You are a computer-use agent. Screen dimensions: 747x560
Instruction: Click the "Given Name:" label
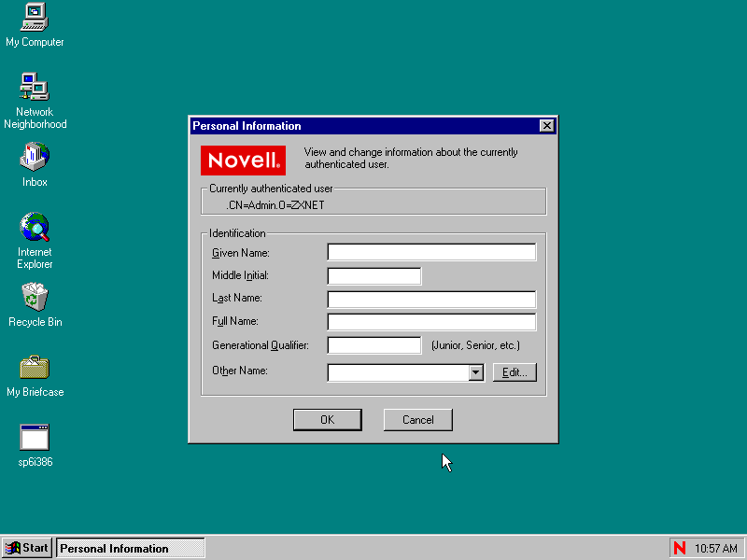tap(241, 253)
